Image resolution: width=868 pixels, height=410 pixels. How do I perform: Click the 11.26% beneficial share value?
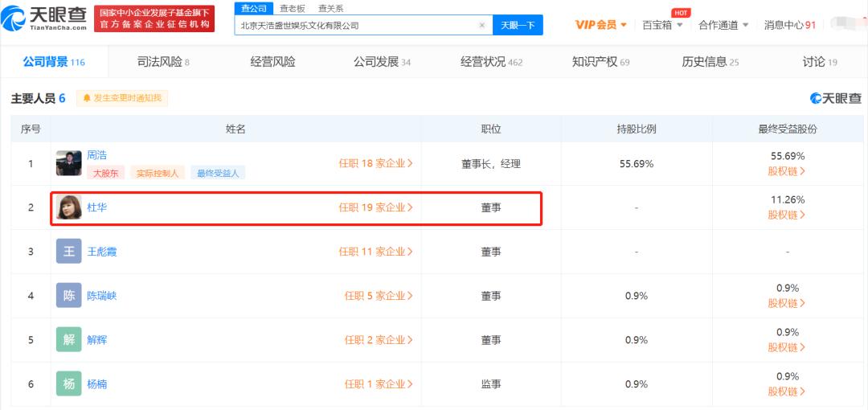tap(787, 199)
